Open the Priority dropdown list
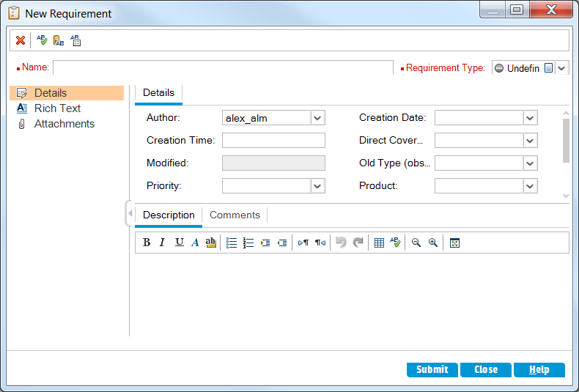The width and height of the screenshot is (579, 392). [x=317, y=186]
